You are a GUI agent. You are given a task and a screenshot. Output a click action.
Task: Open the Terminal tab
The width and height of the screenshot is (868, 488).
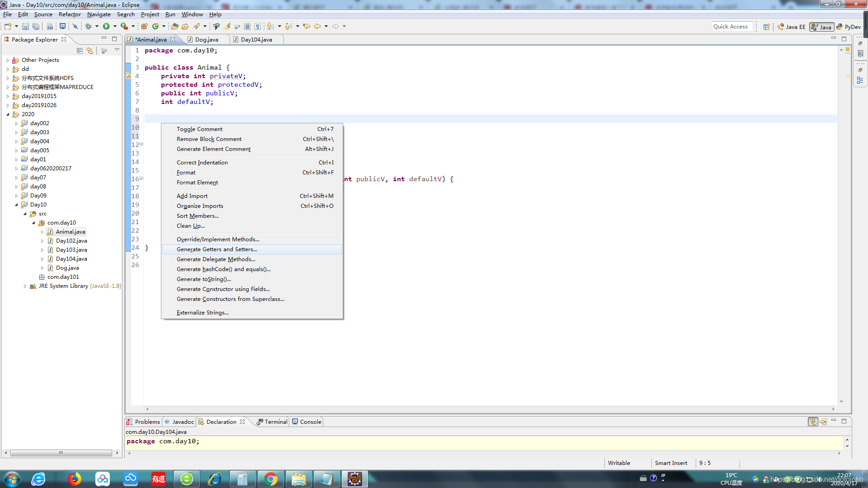(x=272, y=422)
